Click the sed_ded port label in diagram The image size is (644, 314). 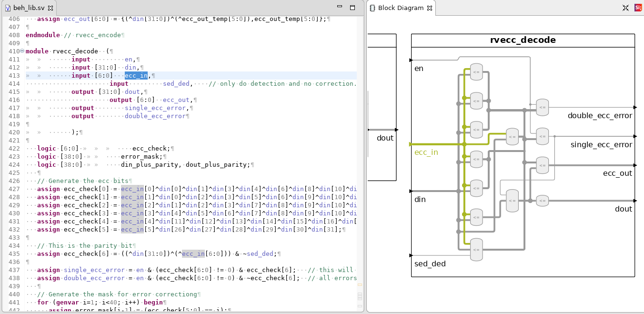(x=430, y=263)
